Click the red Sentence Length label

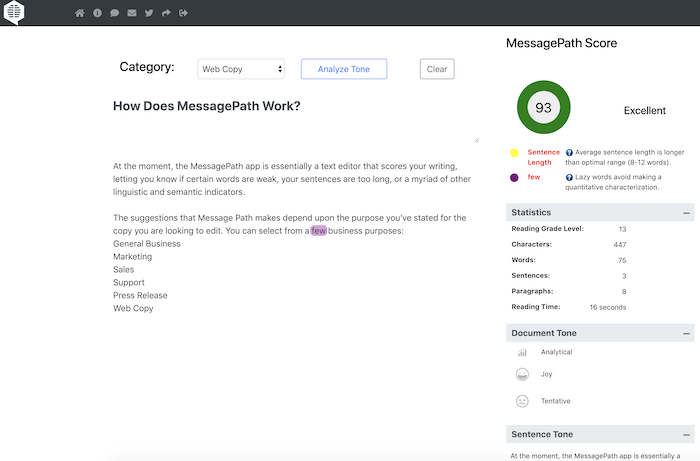[543, 157]
